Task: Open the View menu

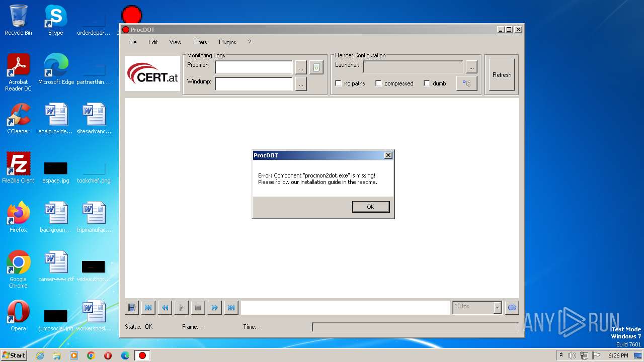Action: tap(175, 42)
